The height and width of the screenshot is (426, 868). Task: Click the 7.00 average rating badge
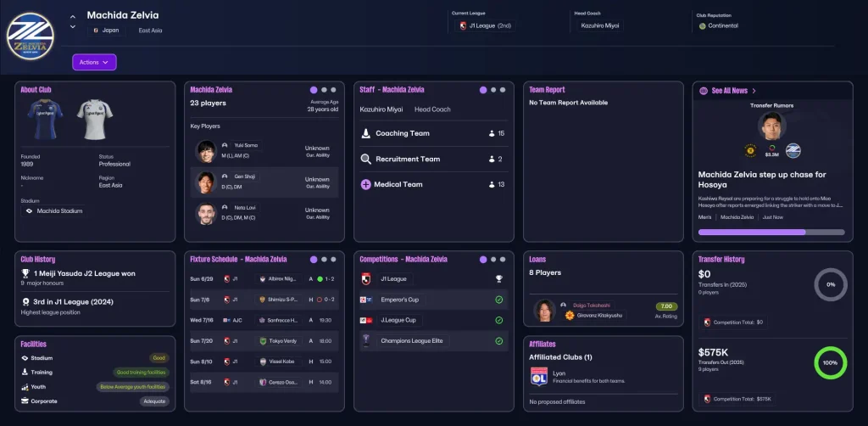pos(666,306)
